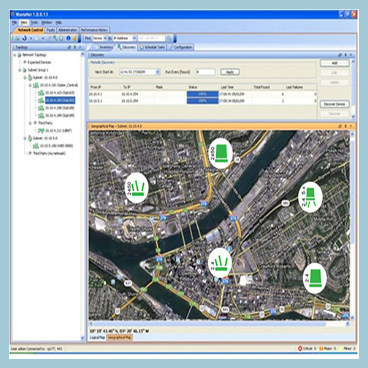Click the Major alarms status bar indicator
The height and width of the screenshot is (368, 368).
327,349
